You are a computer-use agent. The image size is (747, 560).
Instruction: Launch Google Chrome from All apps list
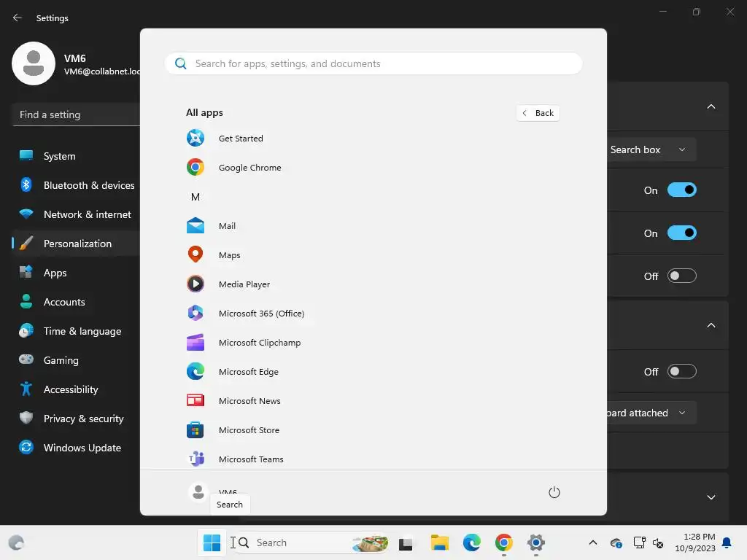(249, 168)
